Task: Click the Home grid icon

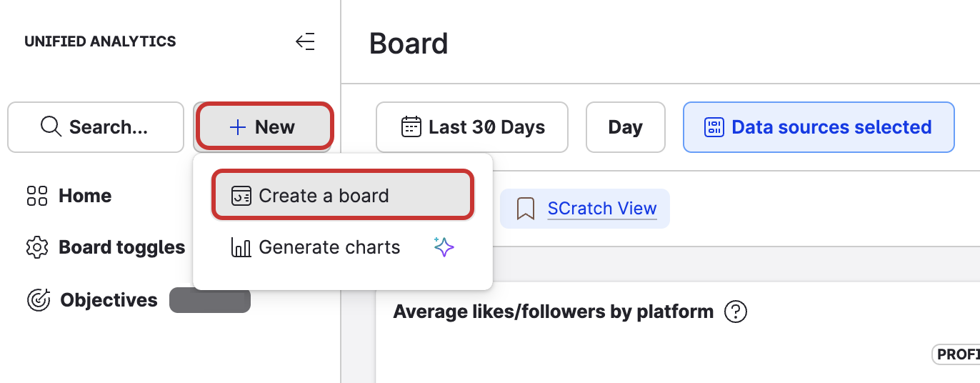Action: pos(37,196)
